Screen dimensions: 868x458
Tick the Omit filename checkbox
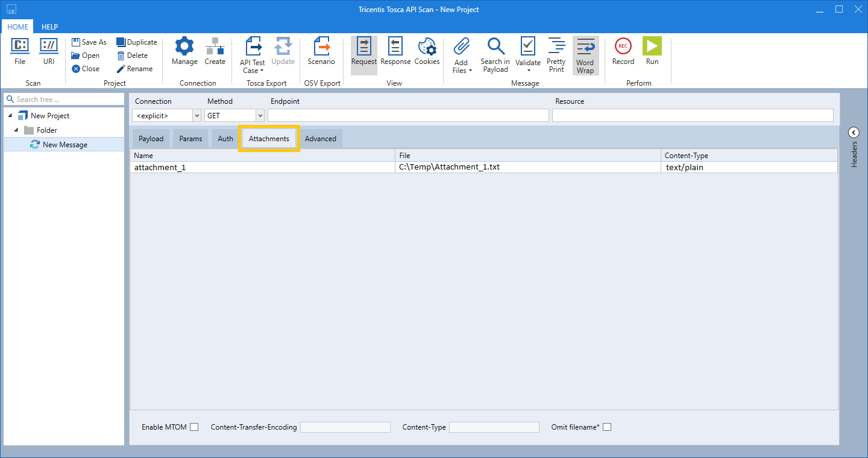[607, 427]
